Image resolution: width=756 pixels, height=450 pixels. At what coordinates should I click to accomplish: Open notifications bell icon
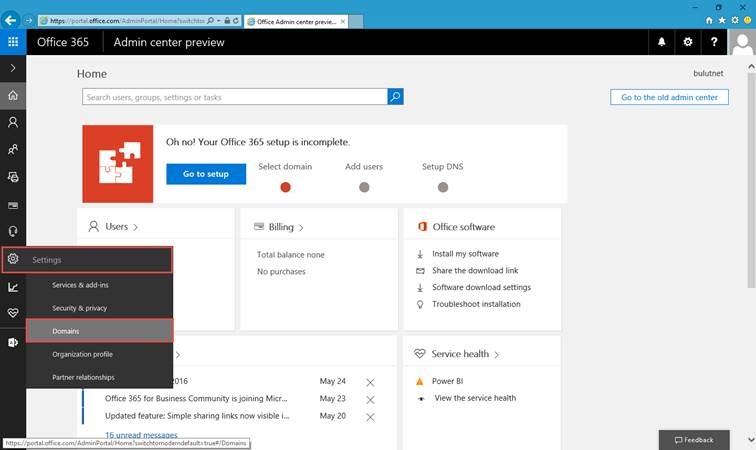click(662, 42)
